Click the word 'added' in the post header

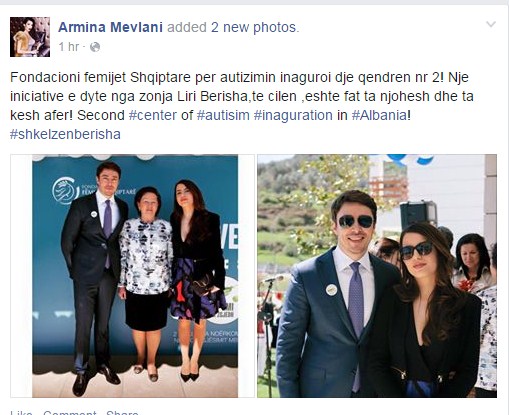click(187, 27)
